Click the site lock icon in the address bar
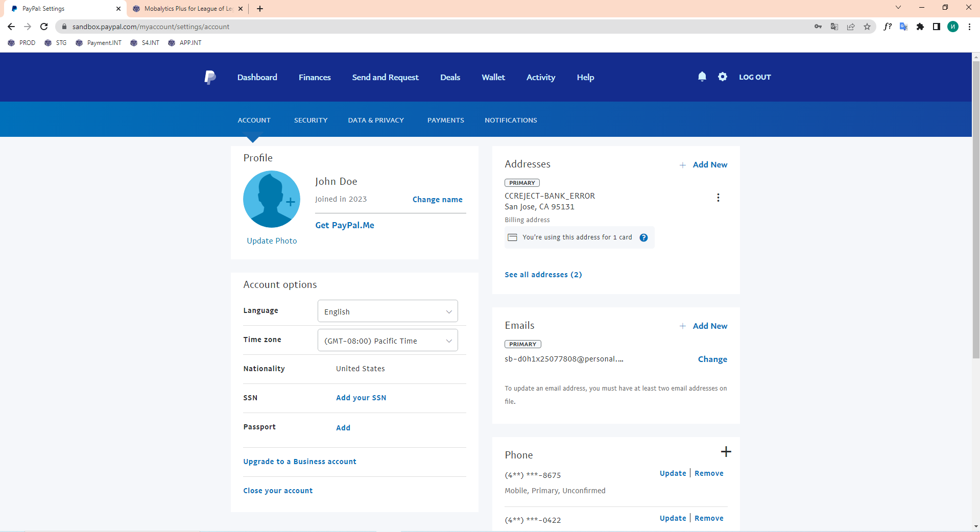 click(64, 27)
